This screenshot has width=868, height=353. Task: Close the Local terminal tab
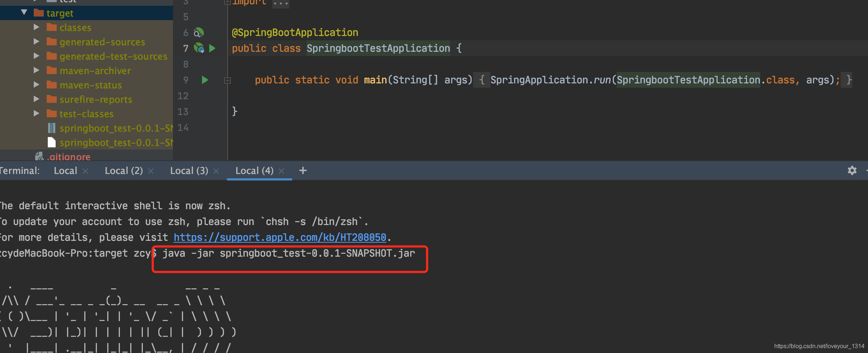(x=85, y=171)
